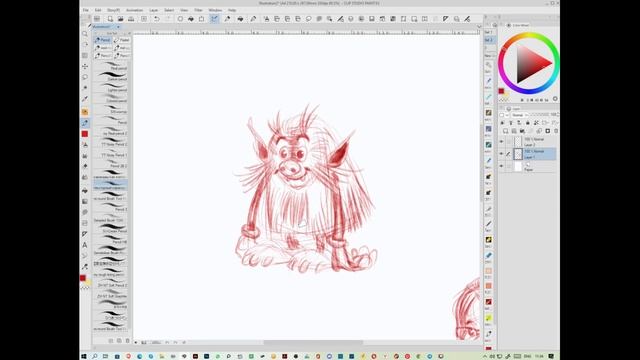Open the Edit menu

[98, 10]
